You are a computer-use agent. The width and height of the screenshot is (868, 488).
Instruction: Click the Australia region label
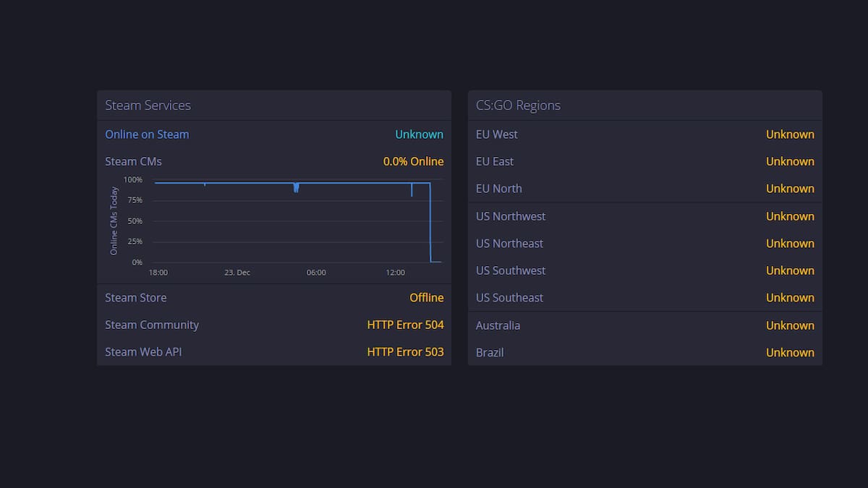498,325
